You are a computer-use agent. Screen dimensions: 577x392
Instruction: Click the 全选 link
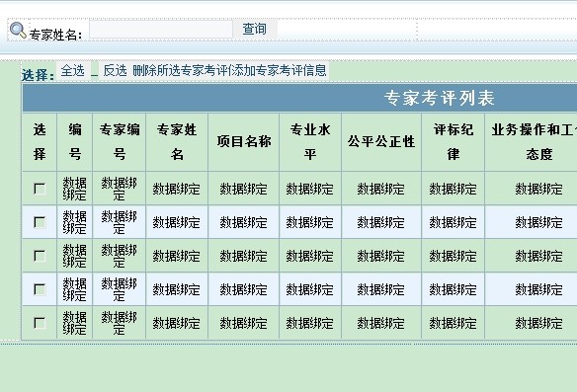tap(73, 70)
